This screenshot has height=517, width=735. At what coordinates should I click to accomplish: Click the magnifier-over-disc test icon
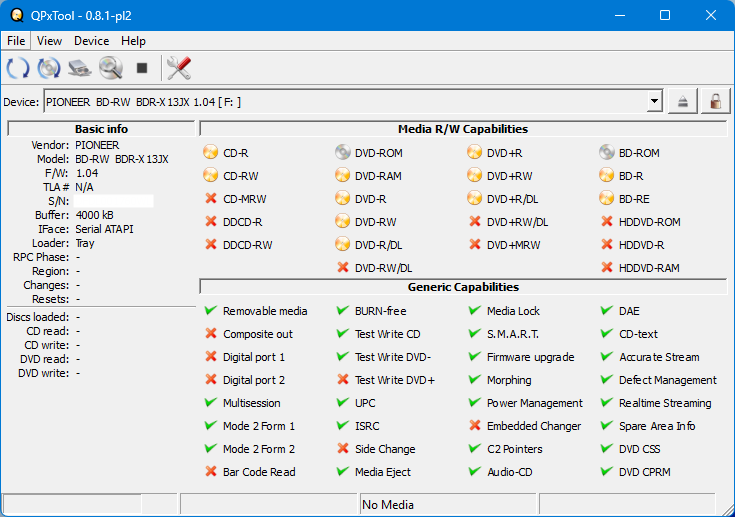tap(110, 68)
